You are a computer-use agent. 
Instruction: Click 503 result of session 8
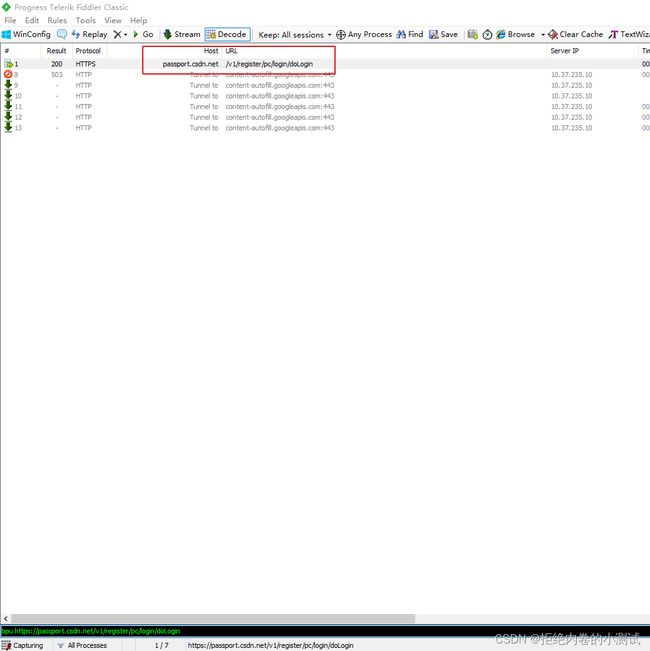point(57,75)
